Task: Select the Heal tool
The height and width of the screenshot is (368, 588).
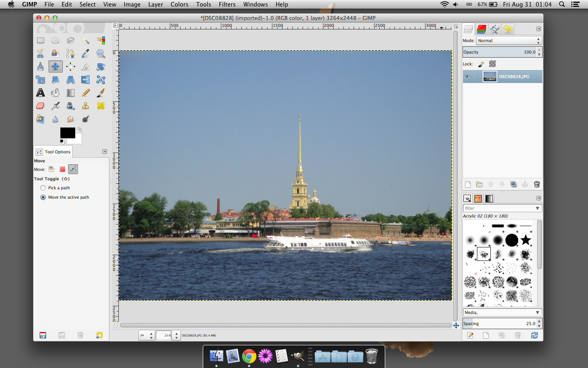Action: (100, 106)
